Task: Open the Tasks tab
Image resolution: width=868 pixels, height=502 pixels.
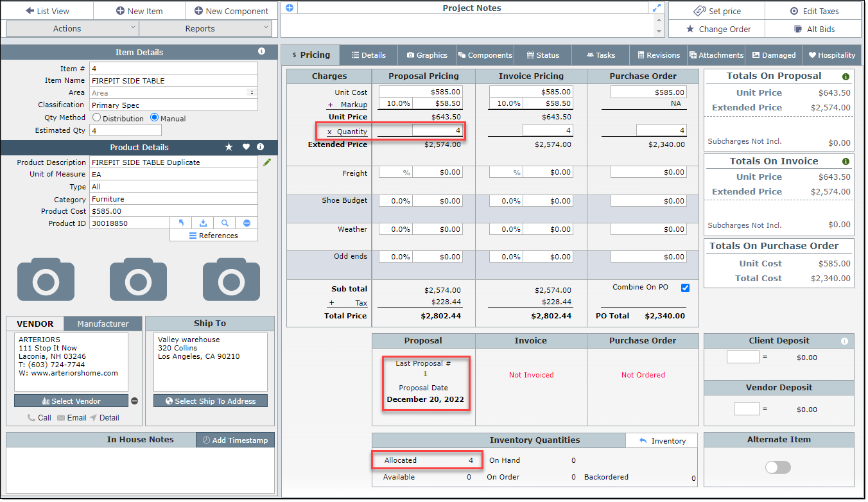Action: [600, 55]
